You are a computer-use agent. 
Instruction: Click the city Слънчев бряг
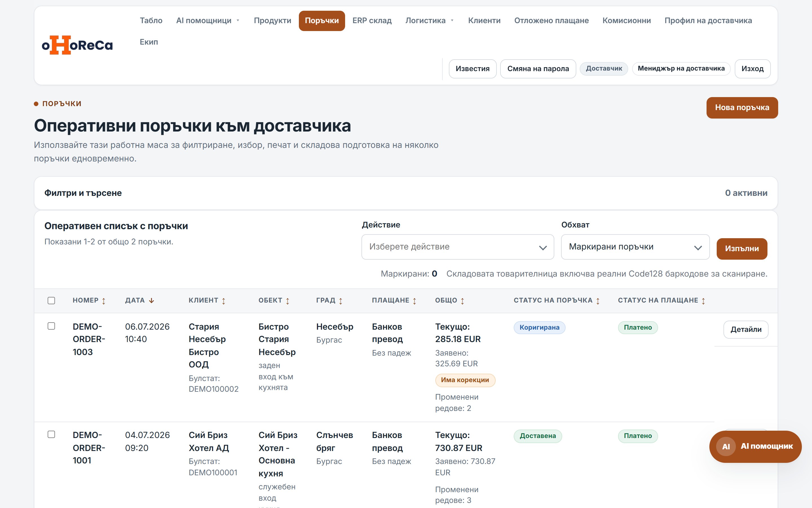click(x=335, y=441)
